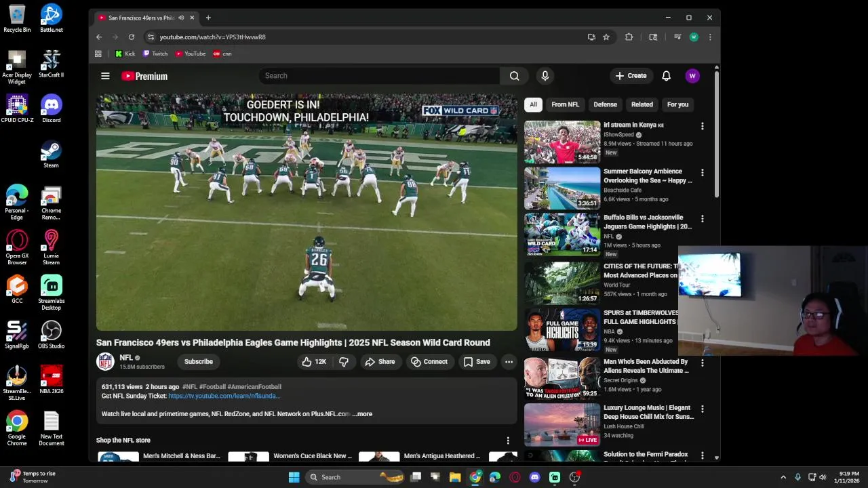Mute the tab via speaker icon
The image size is (868, 488).
click(x=181, y=18)
